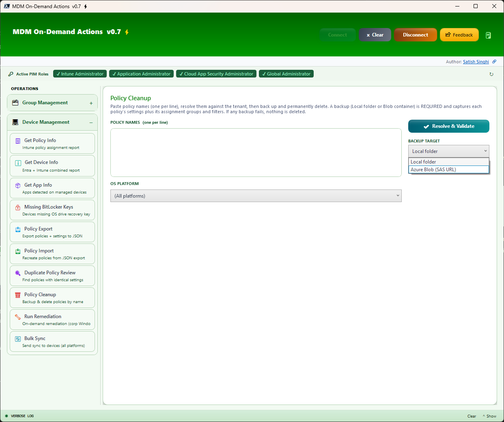The height and width of the screenshot is (422, 504).
Task: Click the 'Export policies + settings to JSON' text
Action: pyautogui.click(x=52, y=236)
